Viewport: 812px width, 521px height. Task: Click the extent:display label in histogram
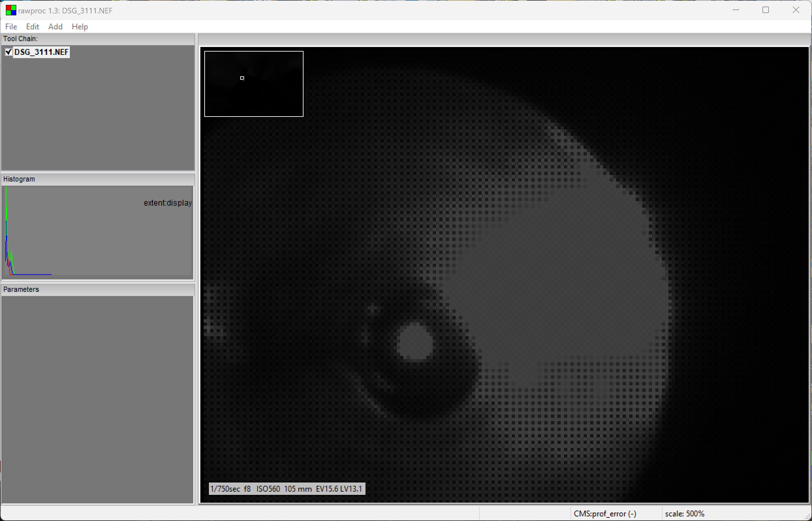(168, 203)
